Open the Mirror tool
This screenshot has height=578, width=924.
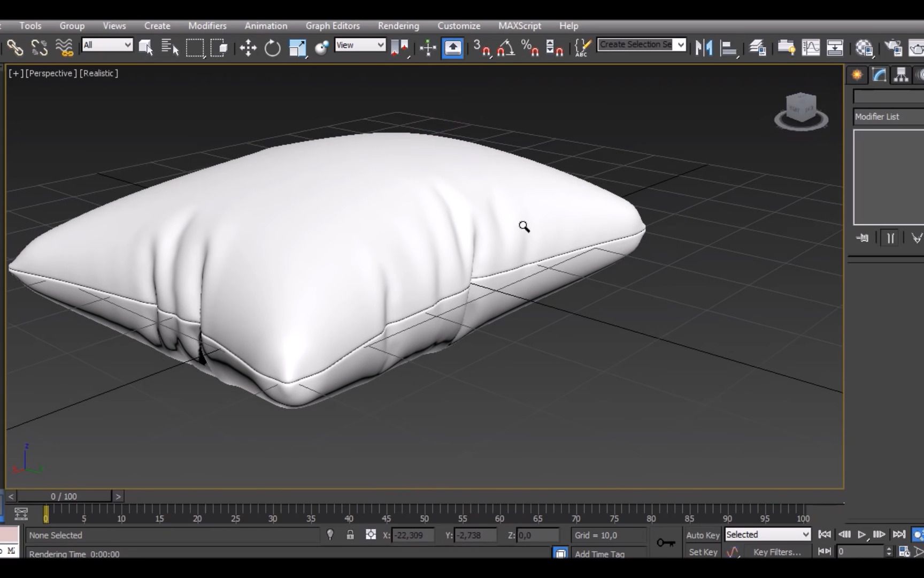point(704,48)
